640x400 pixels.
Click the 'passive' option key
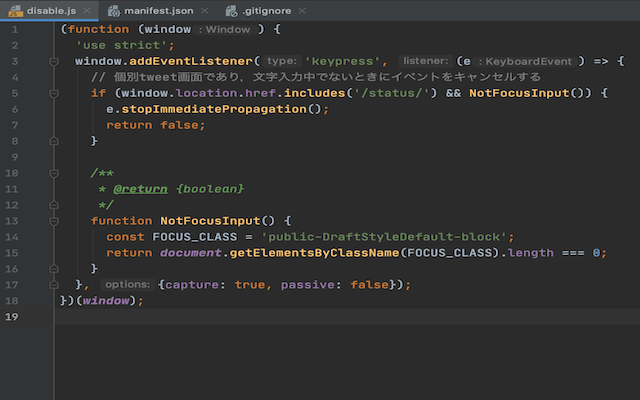tap(307, 284)
